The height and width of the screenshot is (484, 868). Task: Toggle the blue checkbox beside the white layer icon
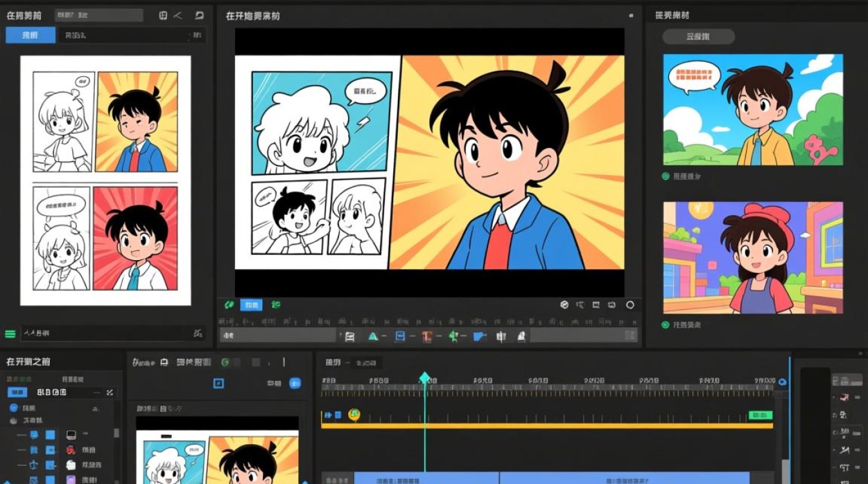coord(50,465)
